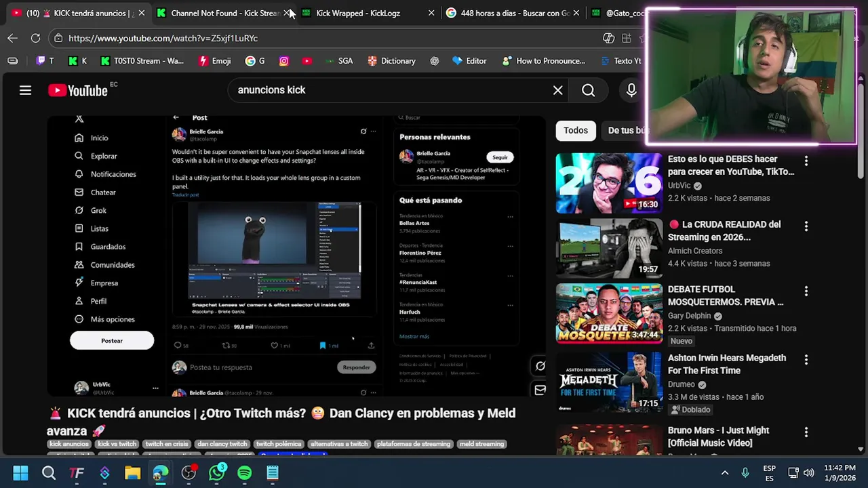
Task: Open the La CRUDA REALIDAD del Streaming thumbnail
Action: point(609,248)
